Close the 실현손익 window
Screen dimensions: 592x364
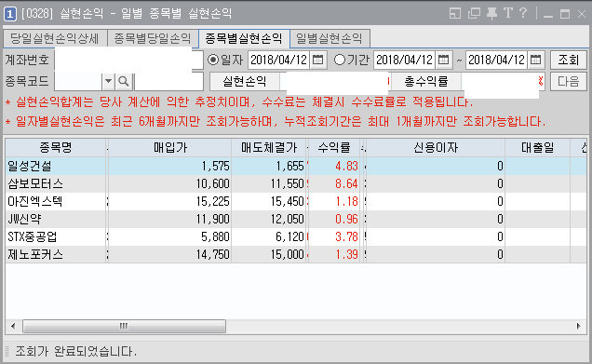[x=582, y=14]
